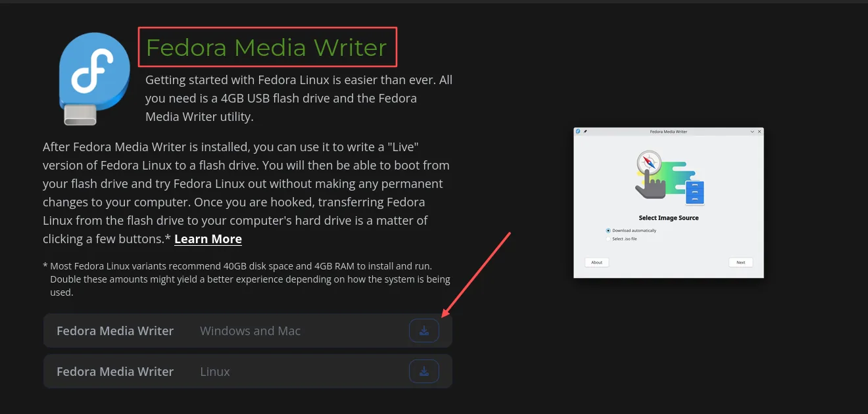Click the Fedora Media Writer USB logo
868x414 pixels.
94,79
